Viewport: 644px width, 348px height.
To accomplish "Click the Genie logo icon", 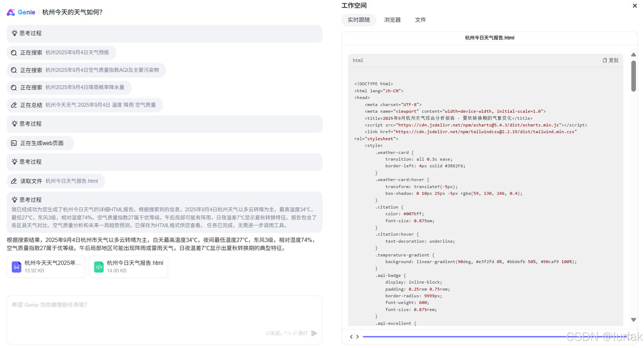I will coord(11,12).
